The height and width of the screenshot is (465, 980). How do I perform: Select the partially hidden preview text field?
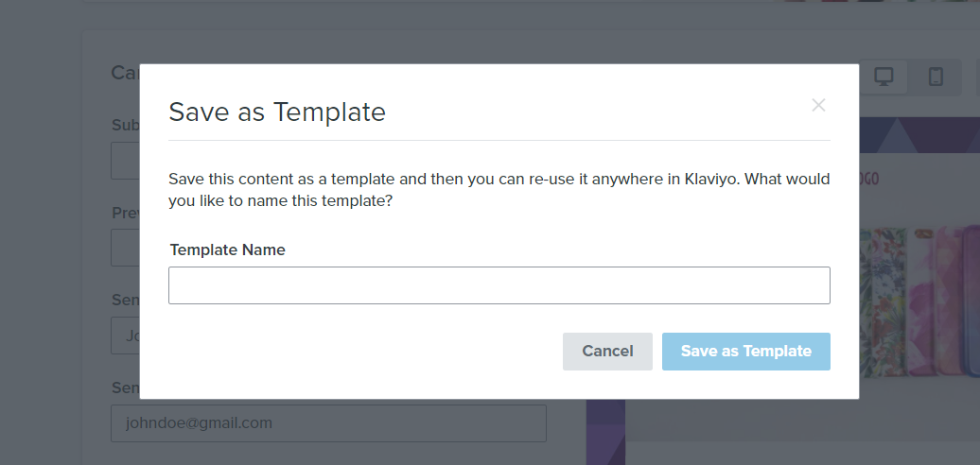point(125,248)
